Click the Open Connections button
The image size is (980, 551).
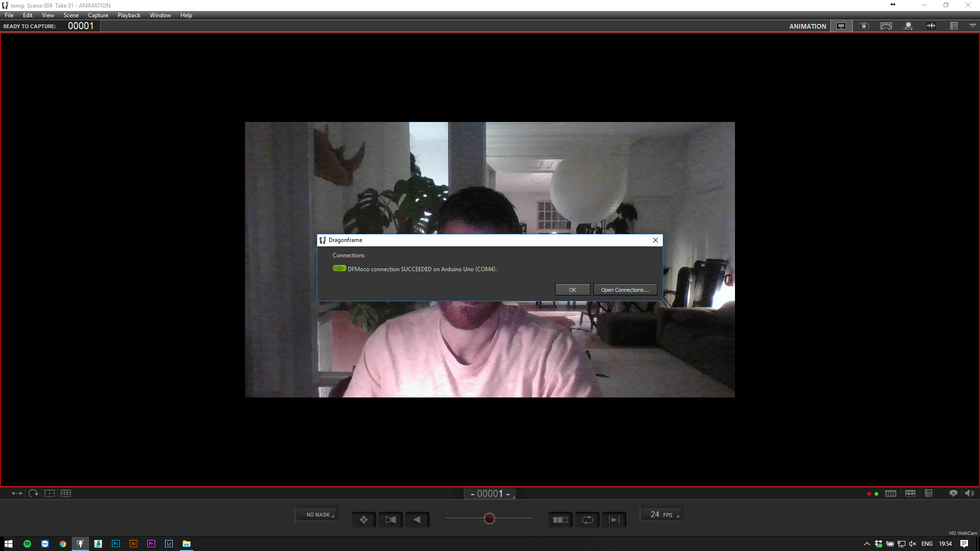625,289
